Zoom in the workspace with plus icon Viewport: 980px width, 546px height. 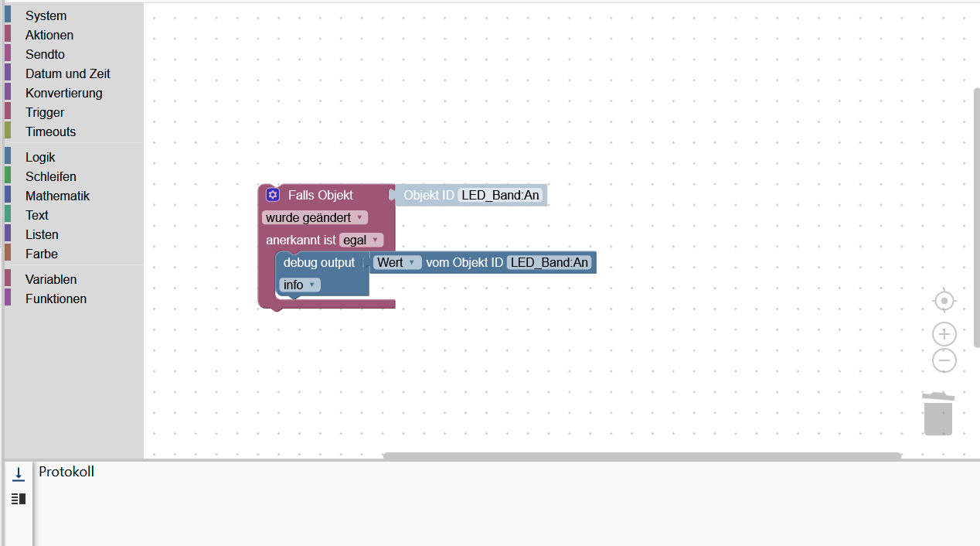pyautogui.click(x=944, y=334)
